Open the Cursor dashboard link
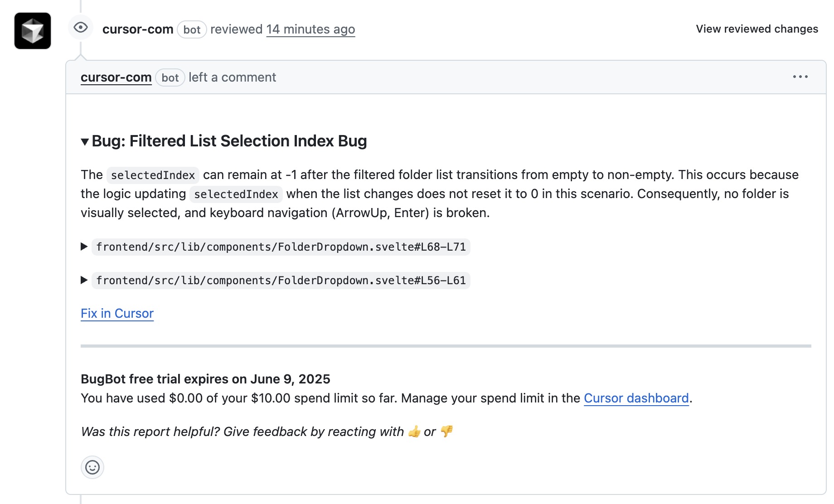834x504 pixels. click(636, 398)
